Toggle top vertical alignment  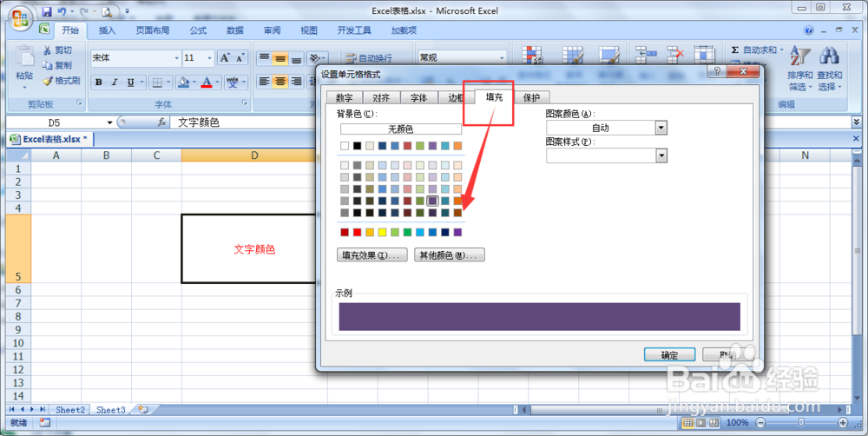(x=265, y=57)
